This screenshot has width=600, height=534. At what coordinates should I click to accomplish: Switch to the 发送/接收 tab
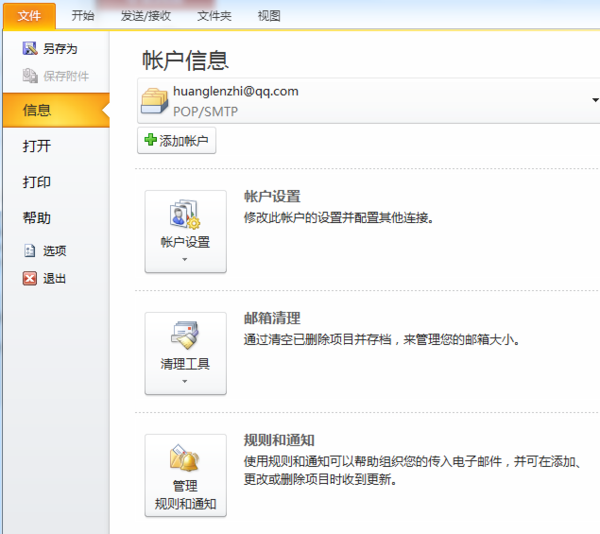(x=146, y=16)
